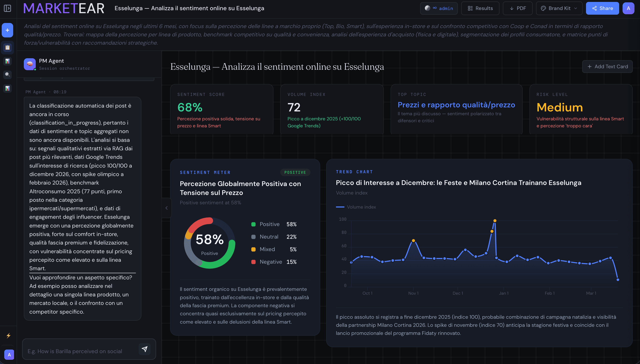
Task: Switch to the Results view
Action: tap(480, 8)
